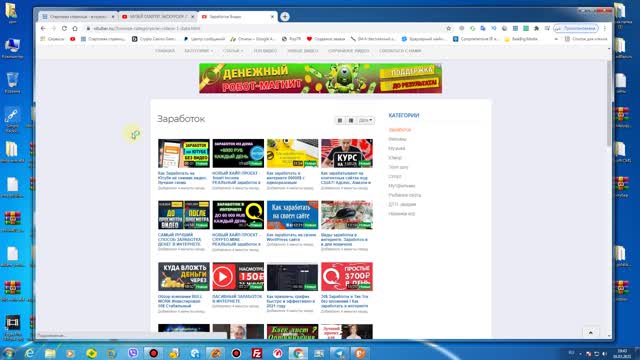
Task: Open Viber from the taskbar
Action: click(x=133, y=353)
